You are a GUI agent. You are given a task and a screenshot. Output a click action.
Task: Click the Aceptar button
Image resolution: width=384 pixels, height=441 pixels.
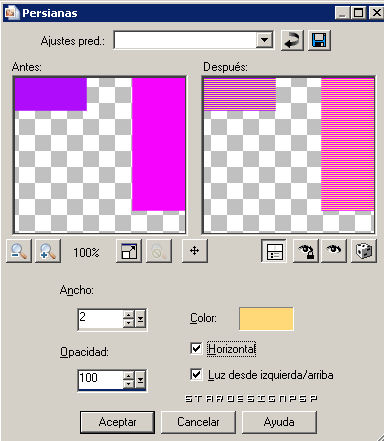coord(117,422)
